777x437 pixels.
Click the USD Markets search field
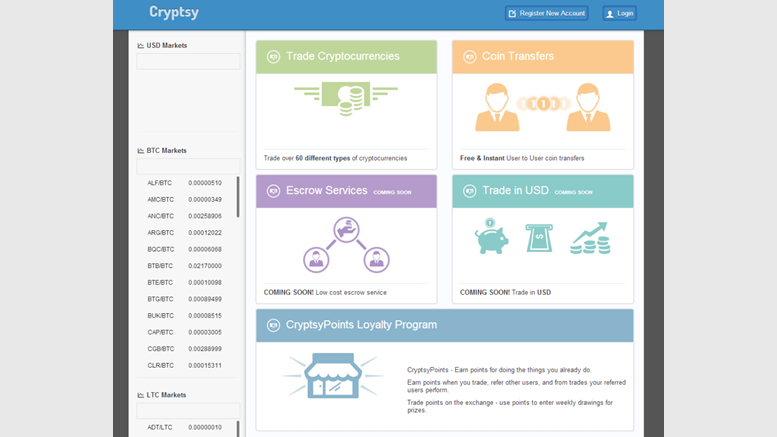[188, 62]
